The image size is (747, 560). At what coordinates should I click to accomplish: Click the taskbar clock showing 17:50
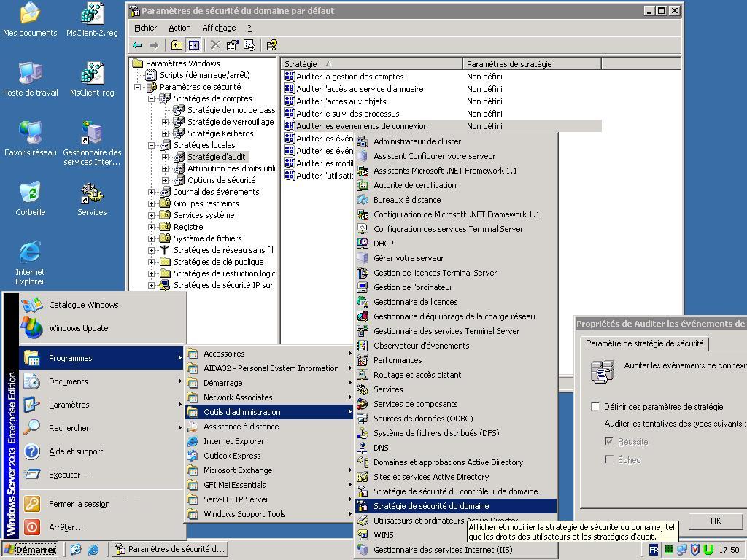click(729, 550)
